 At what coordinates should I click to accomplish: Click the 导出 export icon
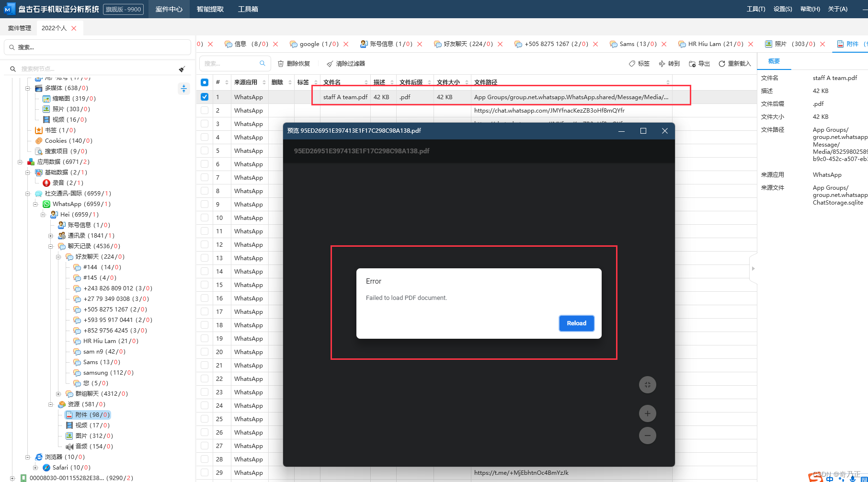(x=692, y=64)
